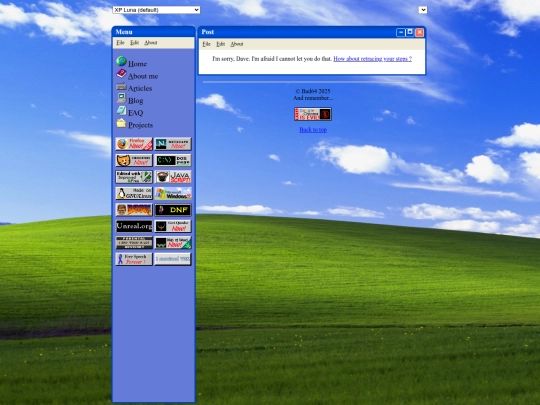
Task: Click the notepad icon beside FAQ
Action: pos(121,110)
